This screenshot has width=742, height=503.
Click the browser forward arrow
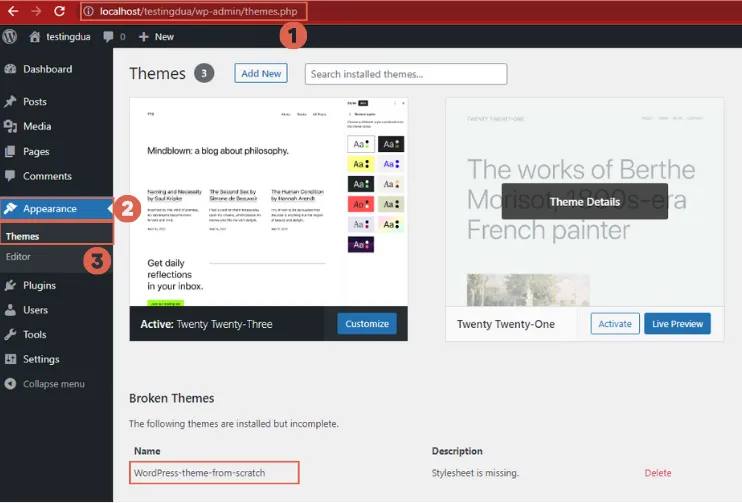(x=36, y=11)
